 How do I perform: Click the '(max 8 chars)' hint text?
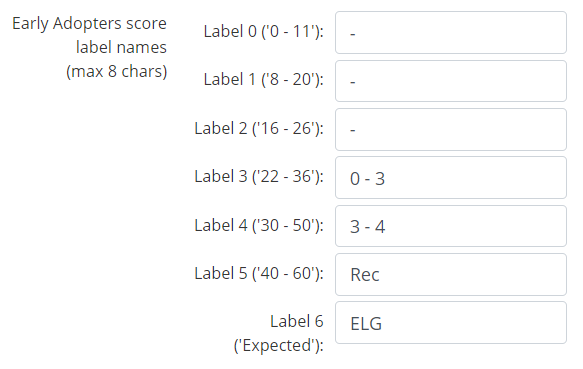click(117, 71)
